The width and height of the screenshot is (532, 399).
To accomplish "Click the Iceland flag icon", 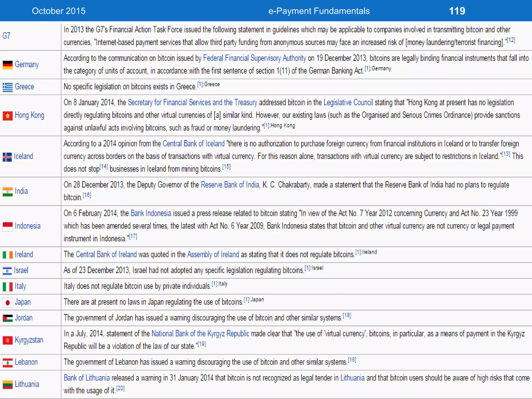I will [7, 157].
